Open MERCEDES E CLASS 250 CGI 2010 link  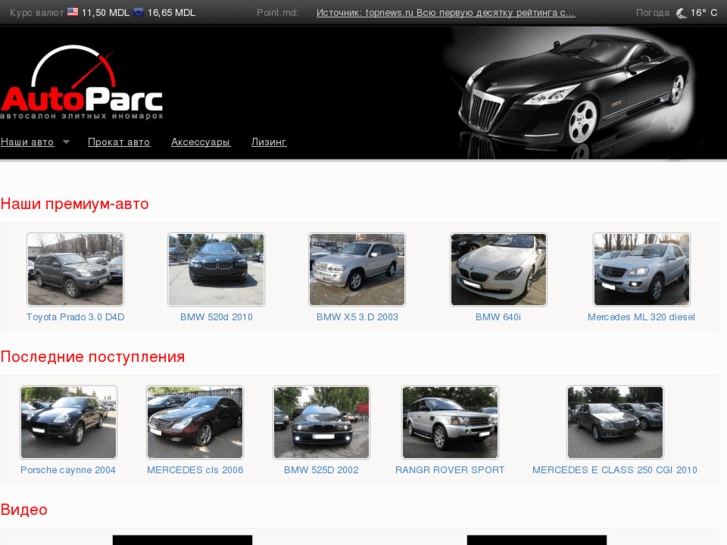[x=615, y=470]
